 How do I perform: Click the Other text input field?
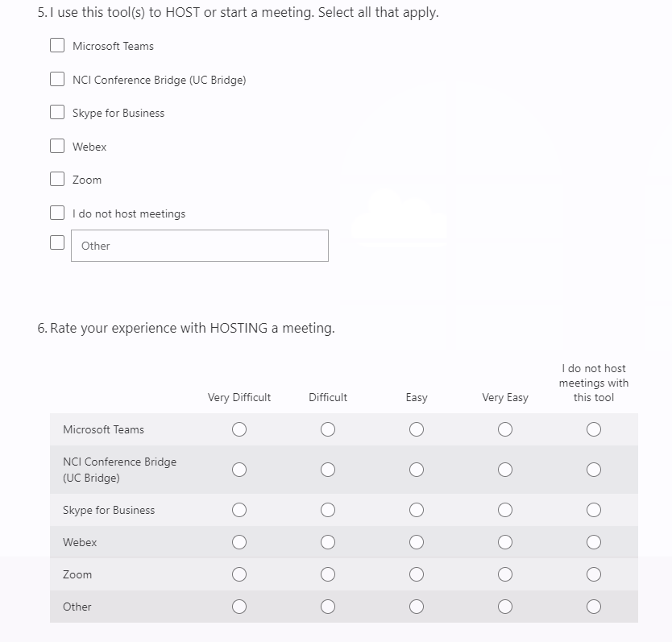(x=200, y=246)
